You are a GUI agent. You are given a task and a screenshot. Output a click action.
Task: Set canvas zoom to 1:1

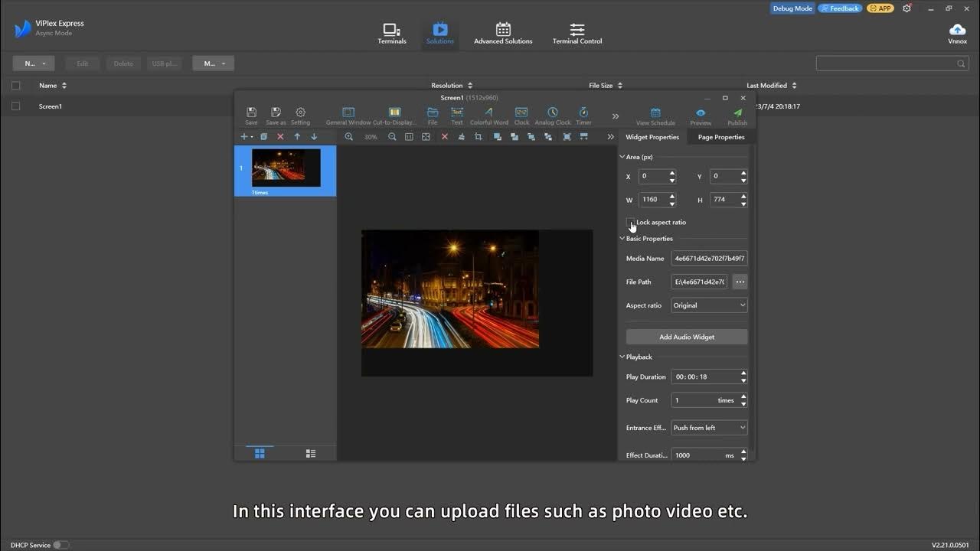[409, 137]
